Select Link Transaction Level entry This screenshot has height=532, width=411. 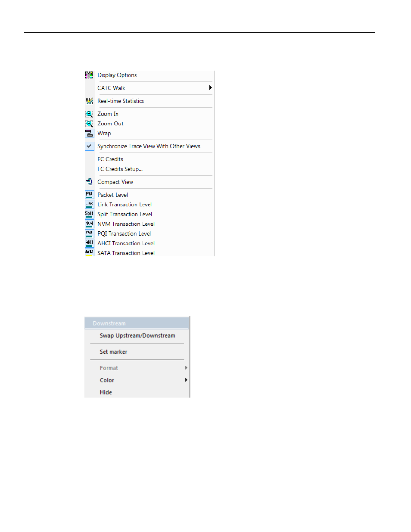125,205
